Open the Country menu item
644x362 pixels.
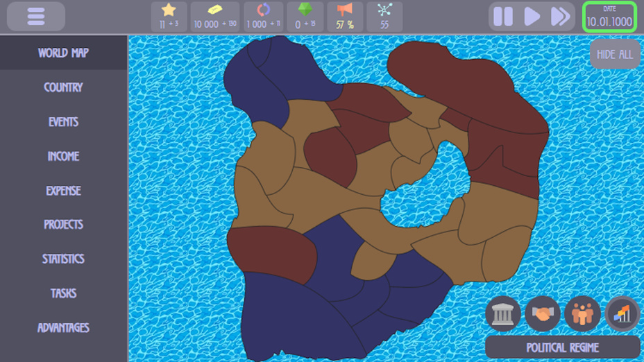[x=63, y=87]
